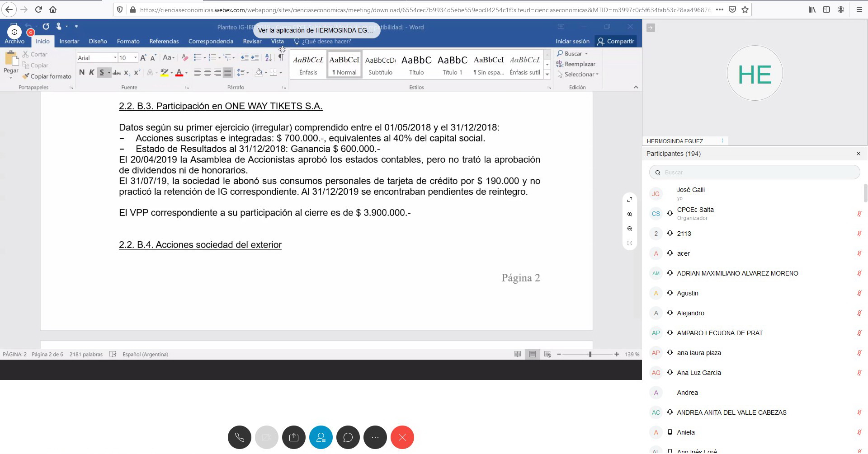This screenshot has height=454, width=868.
Task: Click Iniciar sesión in Word
Action: tap(572, 41)
